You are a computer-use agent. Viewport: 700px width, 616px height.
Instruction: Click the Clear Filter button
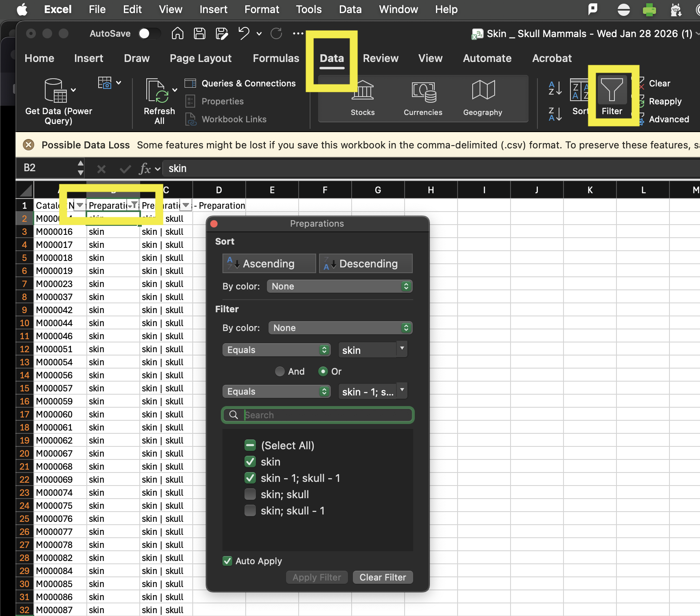click(x=383, y=577)
